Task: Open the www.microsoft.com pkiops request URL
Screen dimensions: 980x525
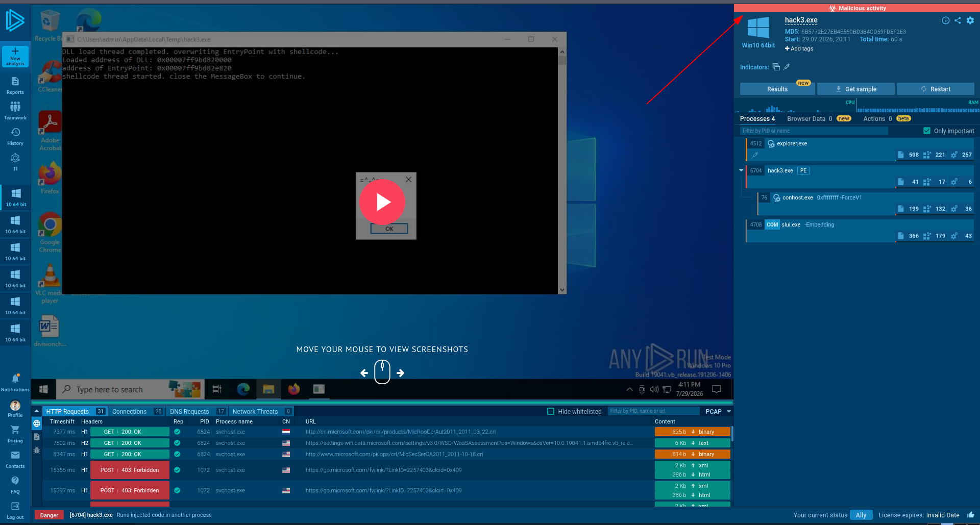Action: [394, 454]
